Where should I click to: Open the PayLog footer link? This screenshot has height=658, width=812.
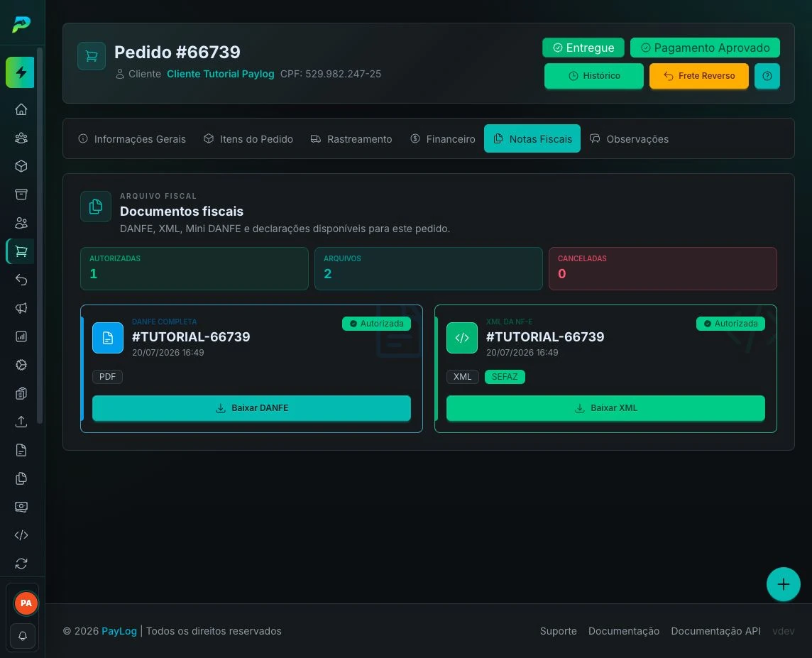(119, 631)
